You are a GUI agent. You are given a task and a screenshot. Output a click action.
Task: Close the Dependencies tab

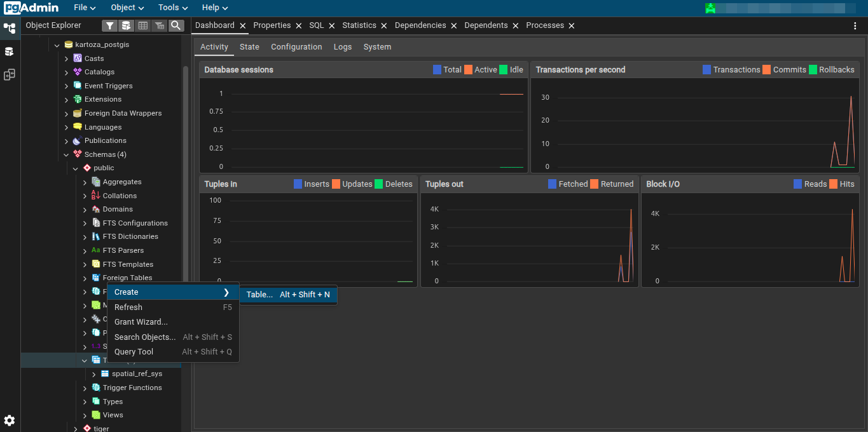454,26
